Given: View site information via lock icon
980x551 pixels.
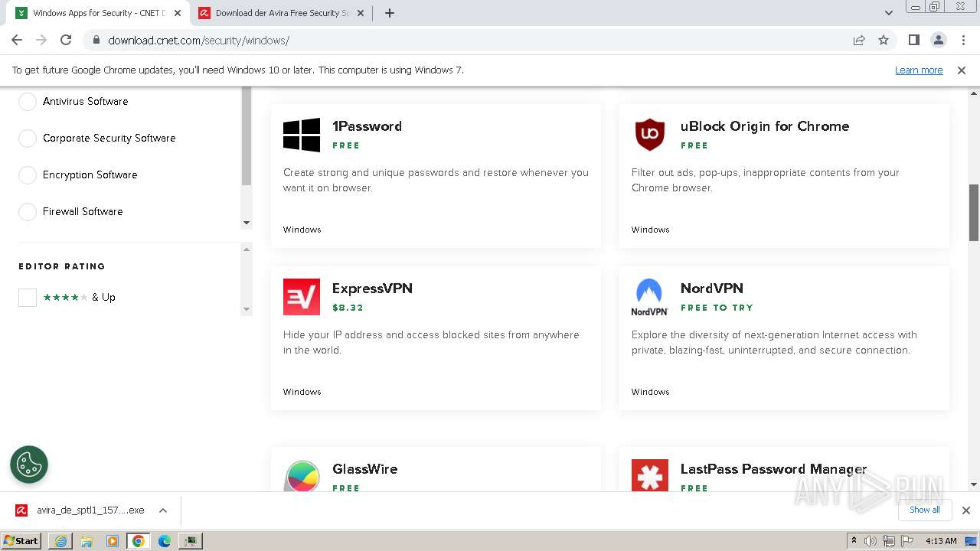Looking at the screenshot, I should click(96, 41).
